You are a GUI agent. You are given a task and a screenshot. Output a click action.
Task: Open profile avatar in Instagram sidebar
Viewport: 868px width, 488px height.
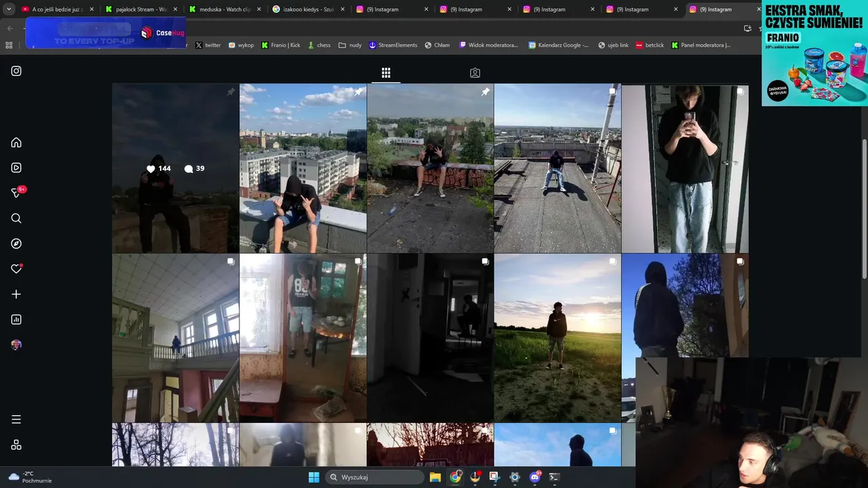[16, 345]
